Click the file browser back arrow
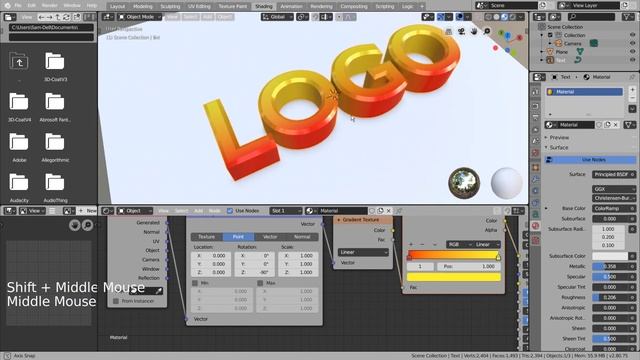The image size is (640, 360). point(41,17)
